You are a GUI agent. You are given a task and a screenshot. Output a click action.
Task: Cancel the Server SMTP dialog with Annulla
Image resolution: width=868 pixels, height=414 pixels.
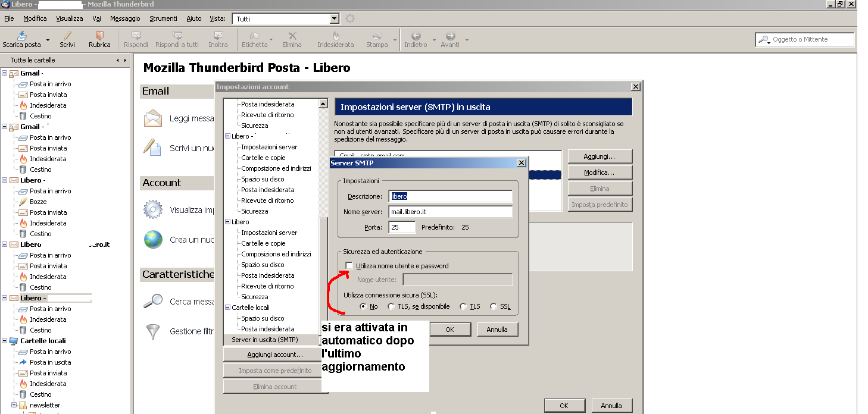[x=497, y=329]
